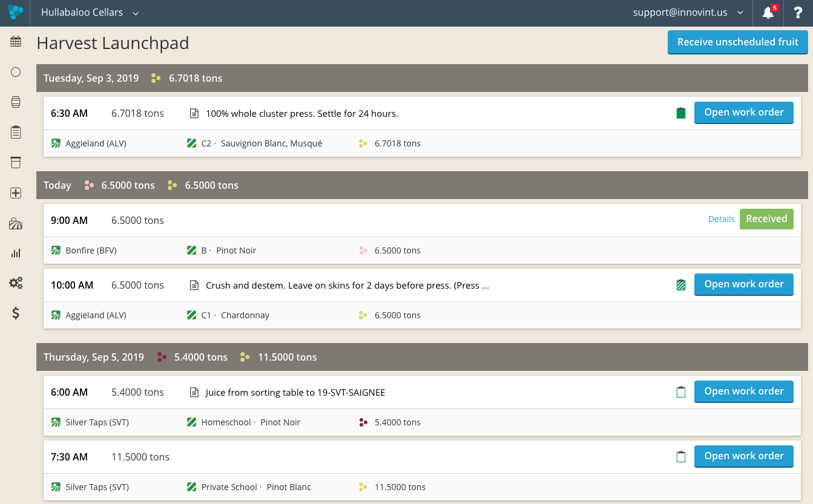Open the notifications bell icon

click(768, 12)
